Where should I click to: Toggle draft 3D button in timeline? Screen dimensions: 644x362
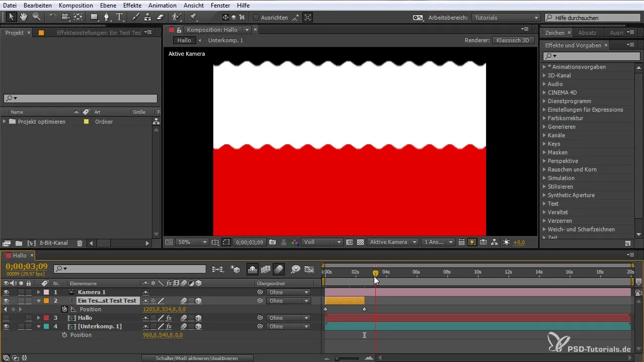[235, 269]
